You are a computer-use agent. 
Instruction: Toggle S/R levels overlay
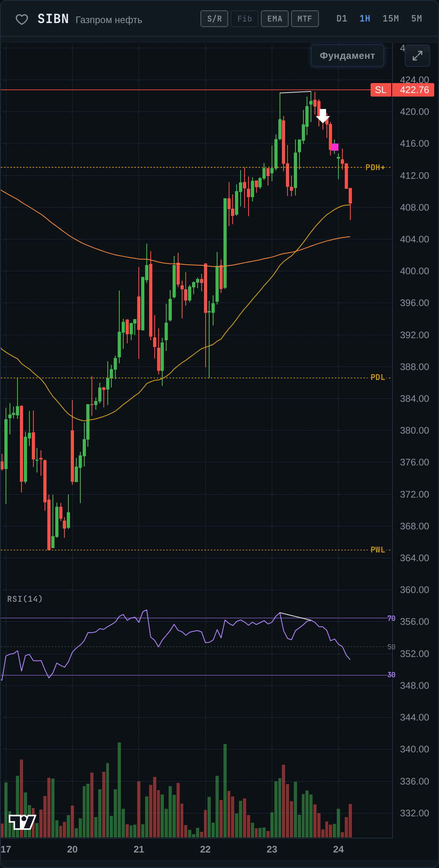click(214, 19)
